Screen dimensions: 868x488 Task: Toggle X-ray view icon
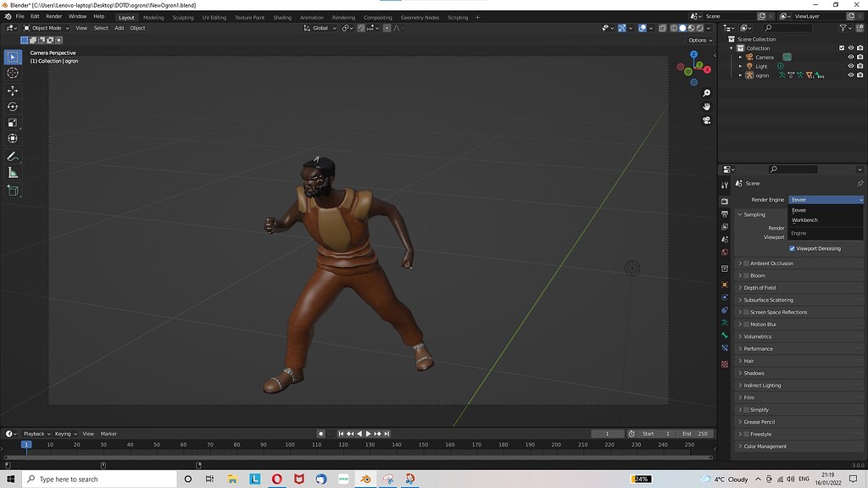(x=662, y=28)
